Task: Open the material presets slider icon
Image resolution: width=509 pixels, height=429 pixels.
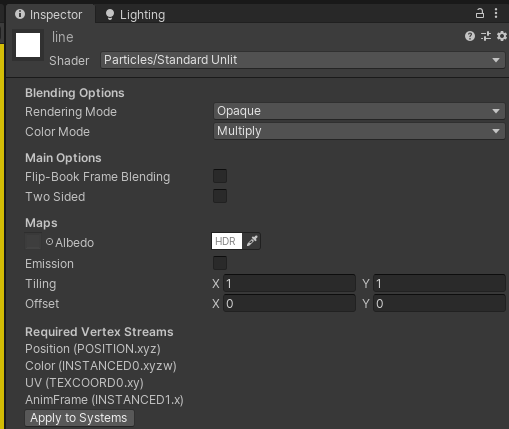Action: pos(486,36)
